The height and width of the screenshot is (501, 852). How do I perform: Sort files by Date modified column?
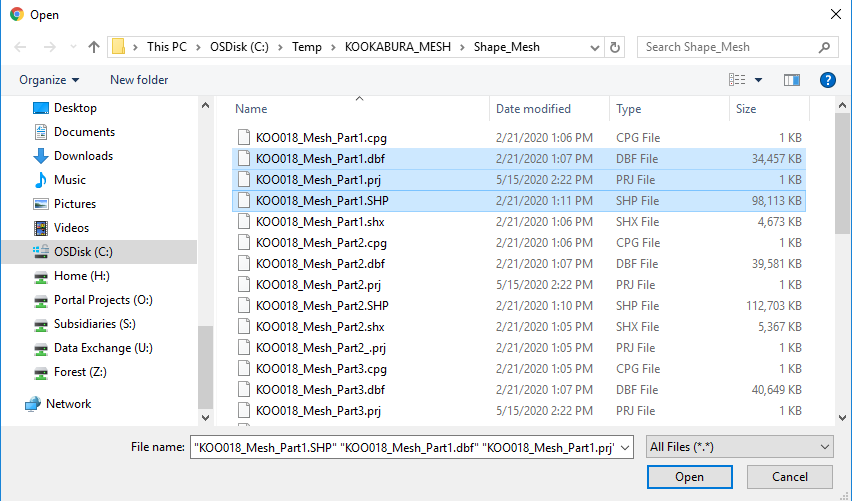[533, 109]
